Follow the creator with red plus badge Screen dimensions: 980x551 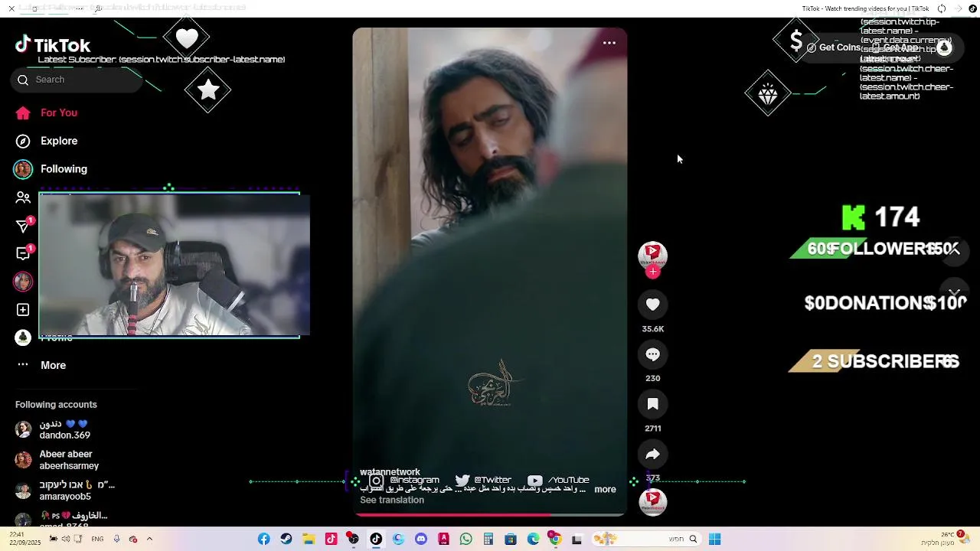653,272
